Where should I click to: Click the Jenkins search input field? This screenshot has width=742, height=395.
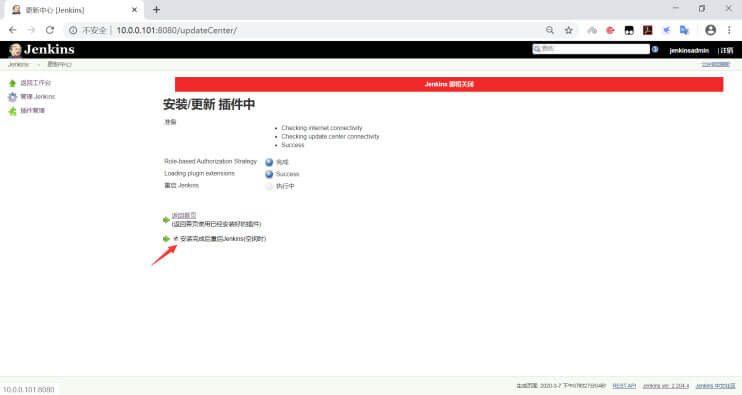click(x=591, y=49)
